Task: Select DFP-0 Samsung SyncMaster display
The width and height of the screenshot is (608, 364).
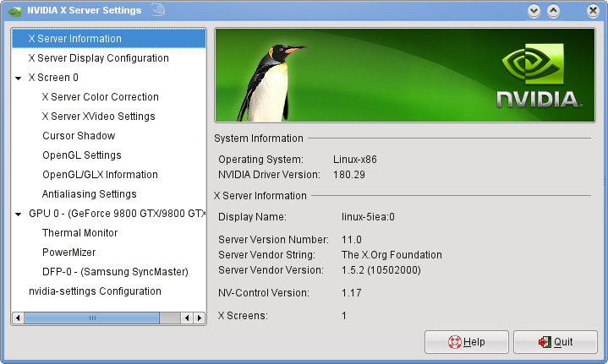Action: point(115,272)
